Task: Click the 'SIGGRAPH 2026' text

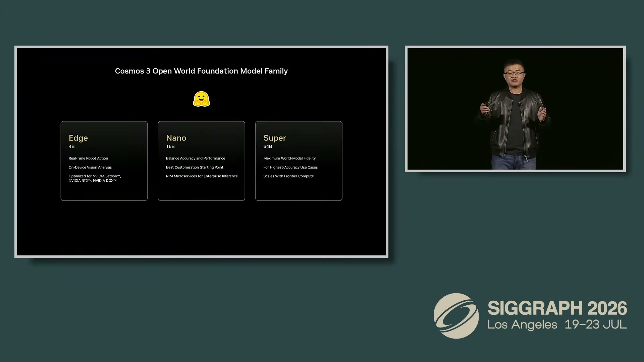Action: [x=557, y=308]
